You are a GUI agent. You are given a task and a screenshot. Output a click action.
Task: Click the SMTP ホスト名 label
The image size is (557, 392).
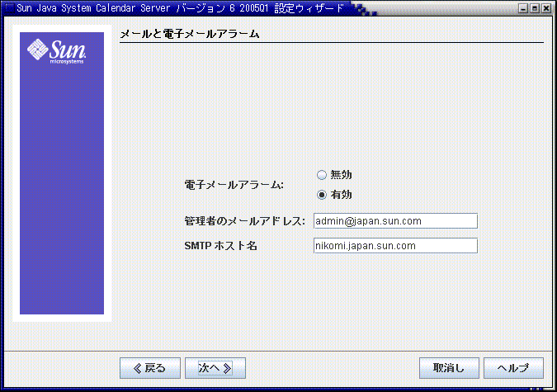[220, 246]
